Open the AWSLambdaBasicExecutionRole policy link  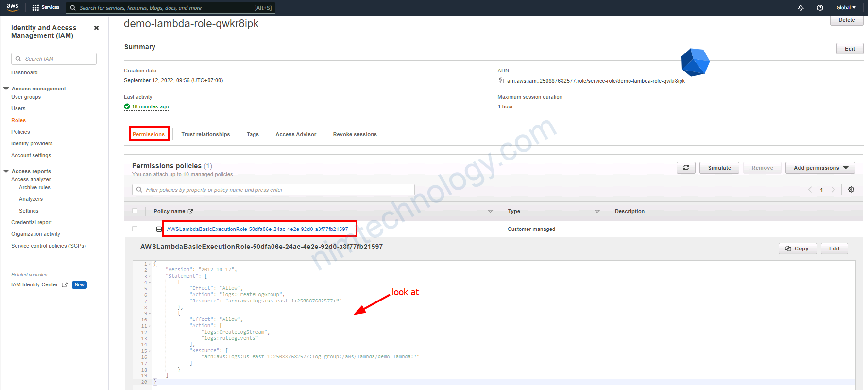click(257, 229)
